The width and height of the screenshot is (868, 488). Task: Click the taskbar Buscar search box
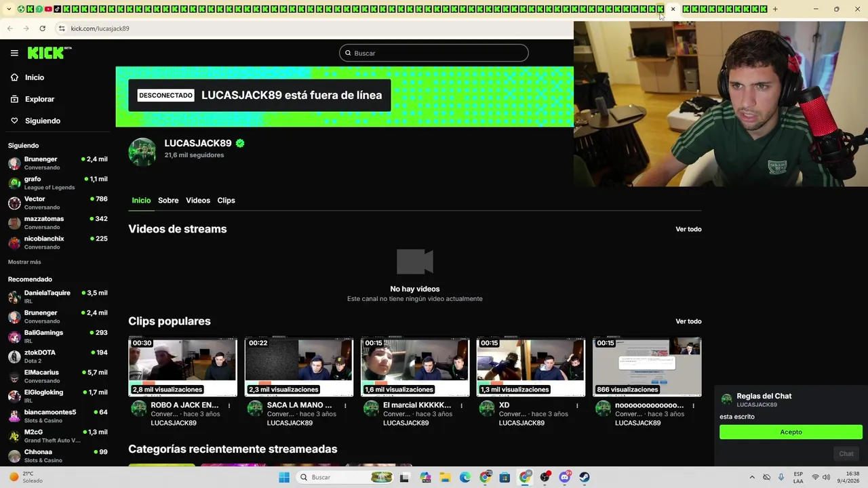click(x=346, y=477)
